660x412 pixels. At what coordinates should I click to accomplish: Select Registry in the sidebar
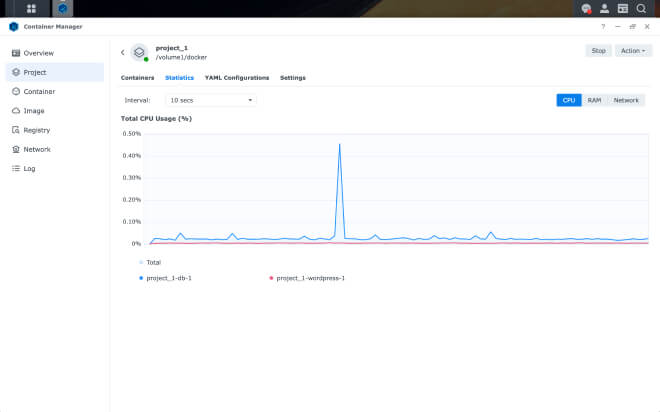pyautogui.click(x=37, y=130)
